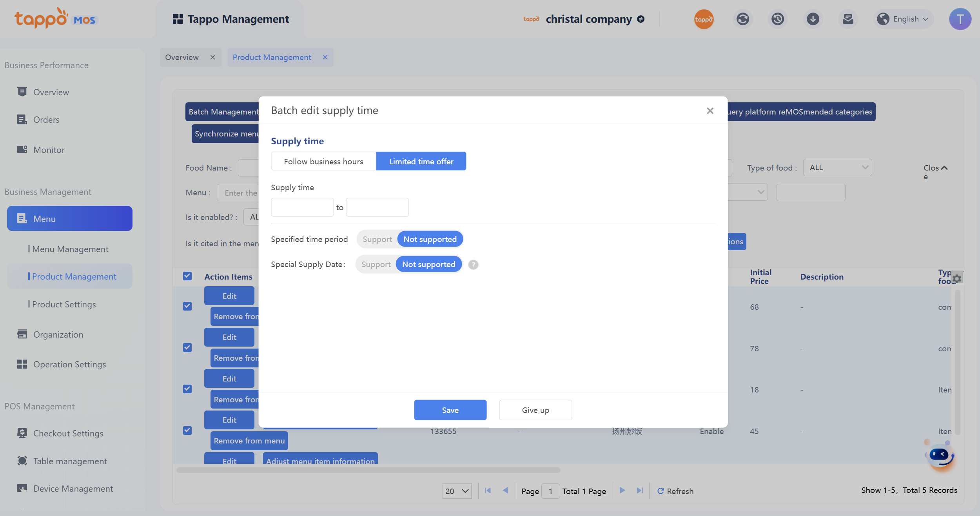Viewport: 980px width, 516px height.
Task: Click the help question mark icon
Action: 473,265
